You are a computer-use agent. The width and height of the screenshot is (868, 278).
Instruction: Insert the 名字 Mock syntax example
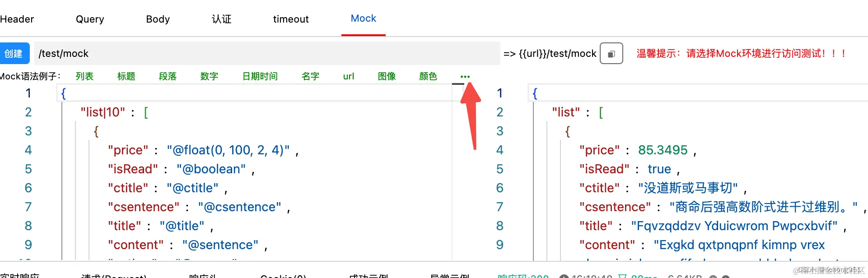click(310, 76)
